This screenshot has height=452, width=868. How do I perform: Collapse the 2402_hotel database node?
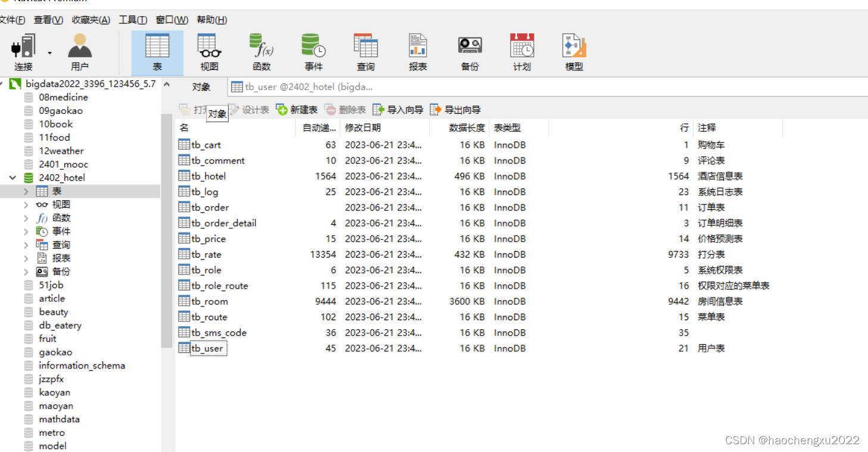(x=13, y=178)
